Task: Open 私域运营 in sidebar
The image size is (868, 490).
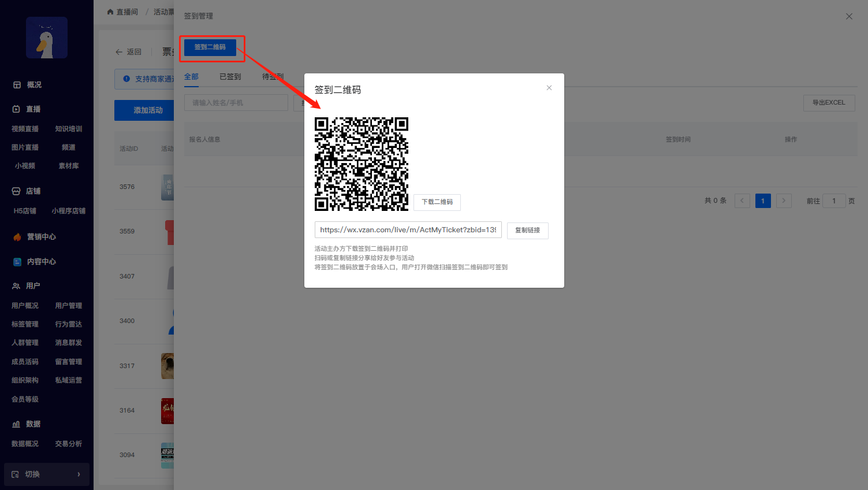Action: coord(69,380)
